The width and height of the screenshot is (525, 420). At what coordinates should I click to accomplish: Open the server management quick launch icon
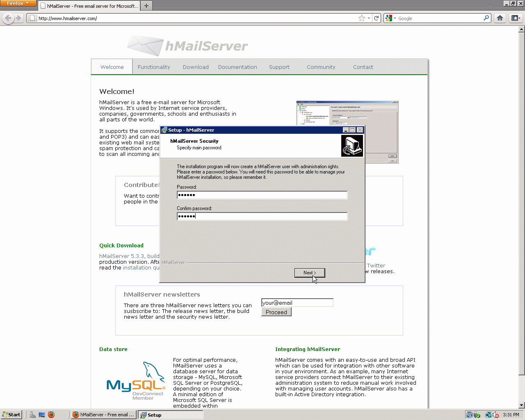(x=32, y=415)
